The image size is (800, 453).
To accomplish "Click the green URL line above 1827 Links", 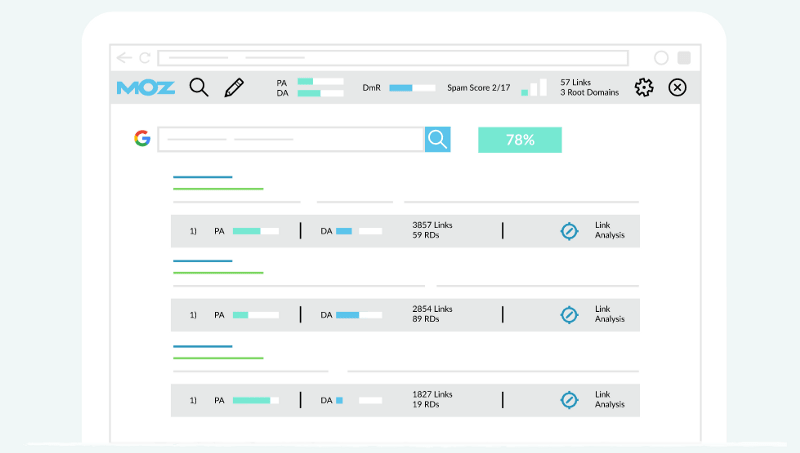I will coord(218,358).
